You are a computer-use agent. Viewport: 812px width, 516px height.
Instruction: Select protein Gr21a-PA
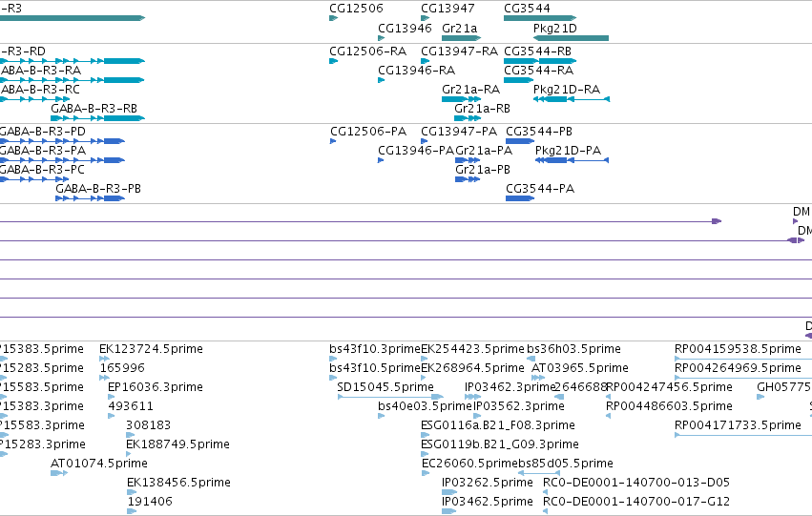484,151
